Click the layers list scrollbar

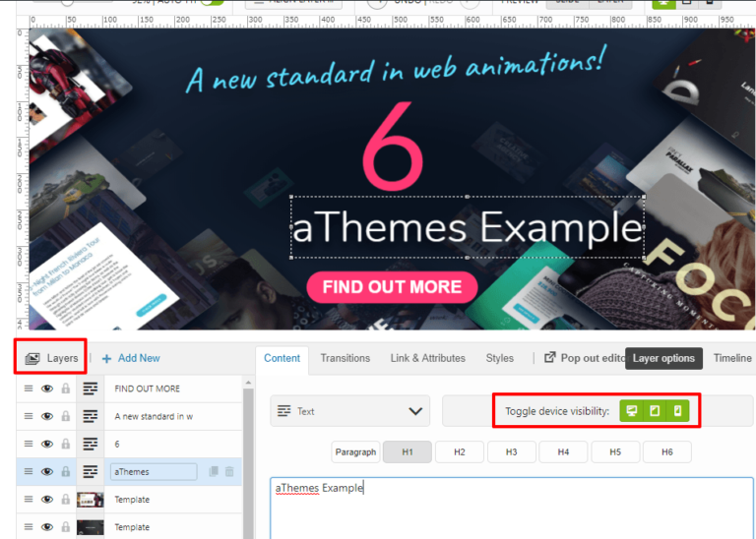248,462
